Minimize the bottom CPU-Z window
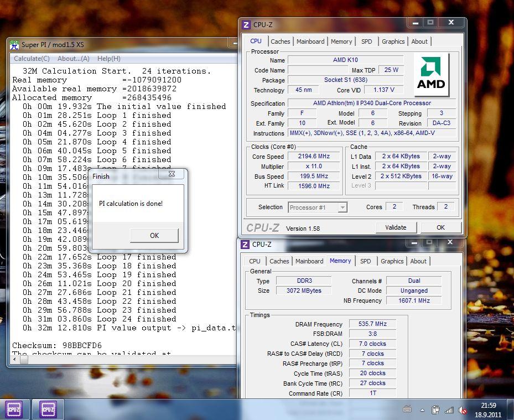 click(x=414, y=242)
